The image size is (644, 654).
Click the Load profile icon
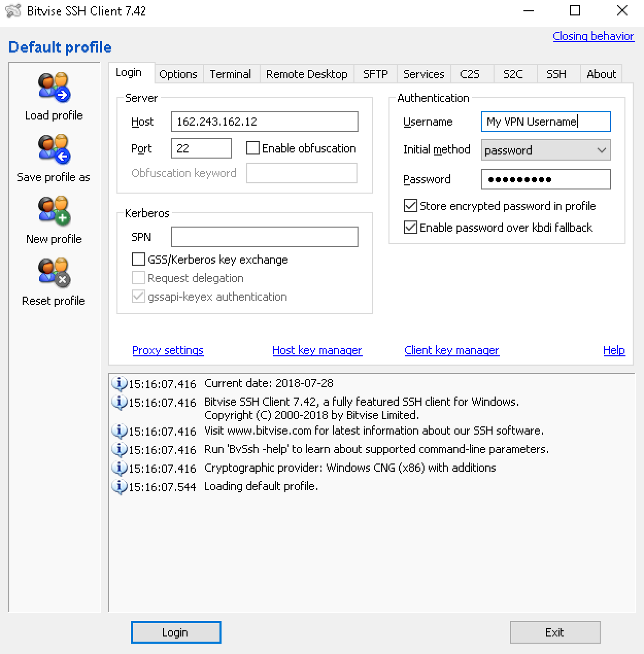pos(54,88)
